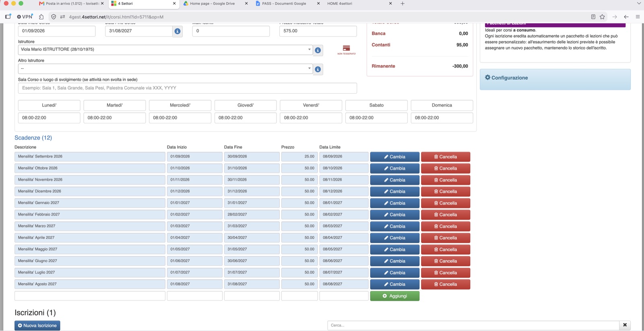
Task: Close the HOME 4settori tab
Action: click(390, 4)
